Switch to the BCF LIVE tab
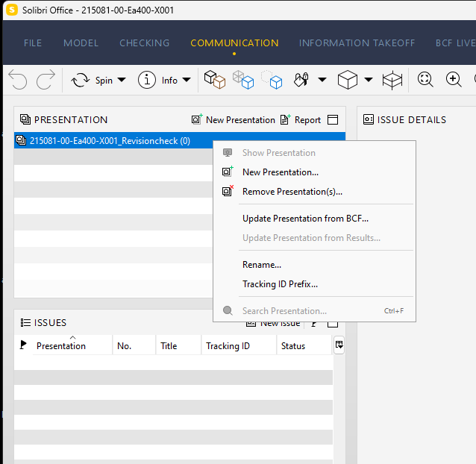The width and height of the screenshot is (476, 464). click(455, 43)
